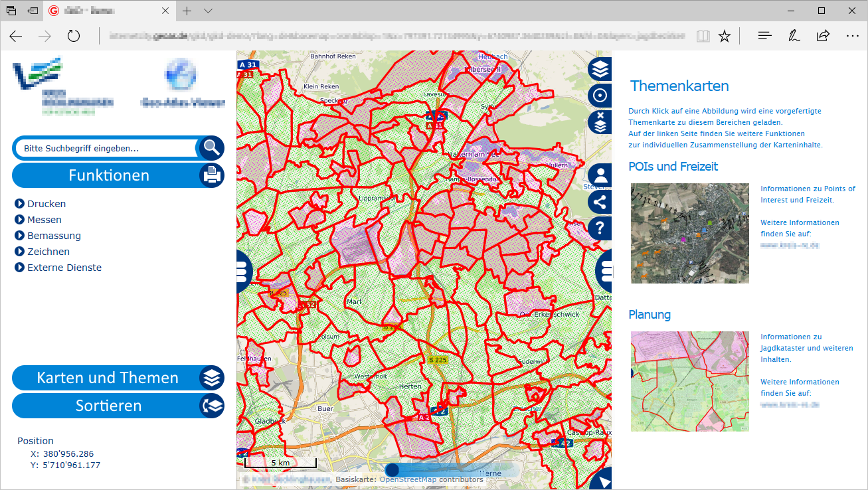Refresh the page with reload icon
The height and width of the screenshot is (490, 868).
pos(74,37)
